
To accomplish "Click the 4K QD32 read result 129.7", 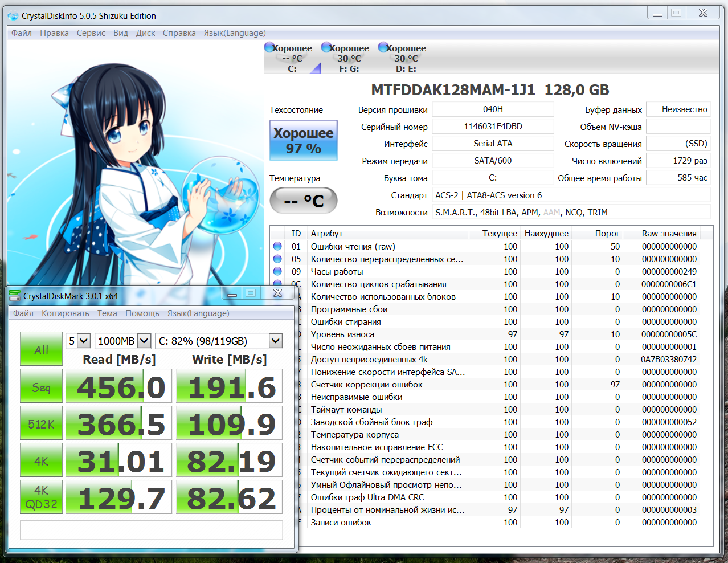I will click(118, 497).
